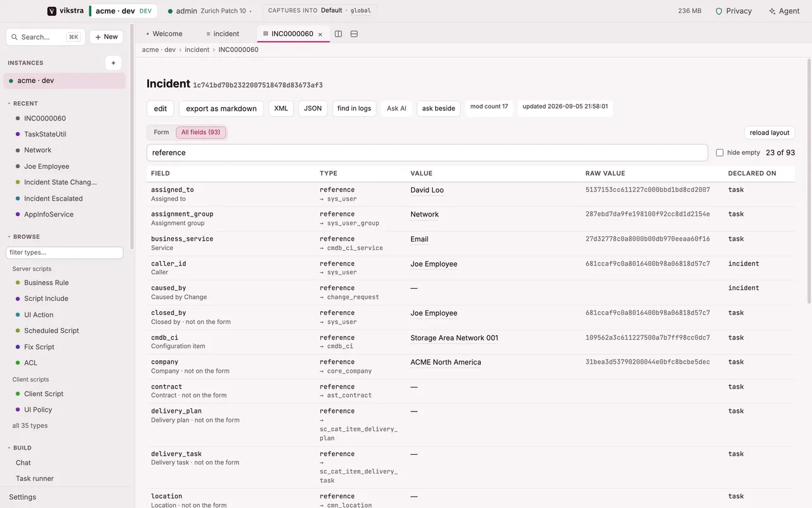This screenshot has height=508, width=812.
Task: Add a new instance with plus icon
Action: point(113,63)
